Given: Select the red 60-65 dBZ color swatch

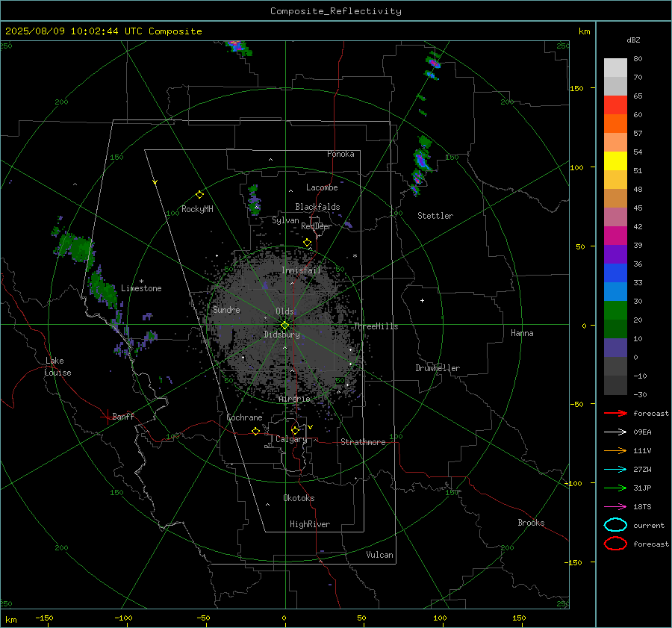Looking at the screenshot, I should (x=615, y=105).
